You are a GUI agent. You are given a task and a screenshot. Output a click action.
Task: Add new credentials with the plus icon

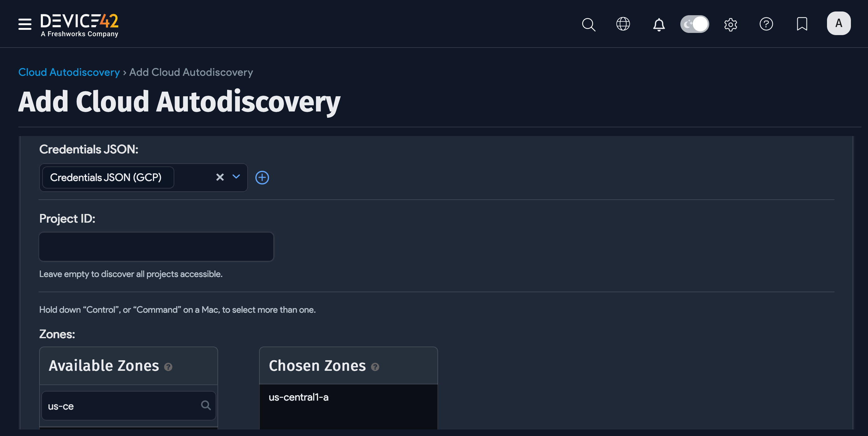click(262, 178)
